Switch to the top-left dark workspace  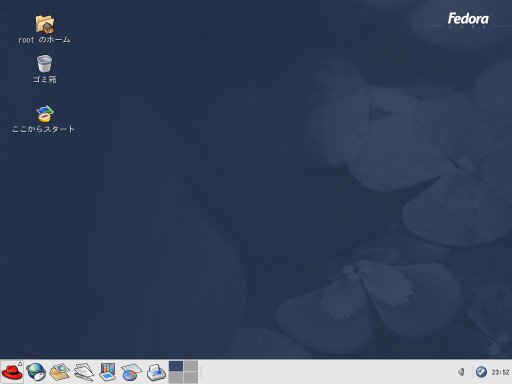coord(176,366)
